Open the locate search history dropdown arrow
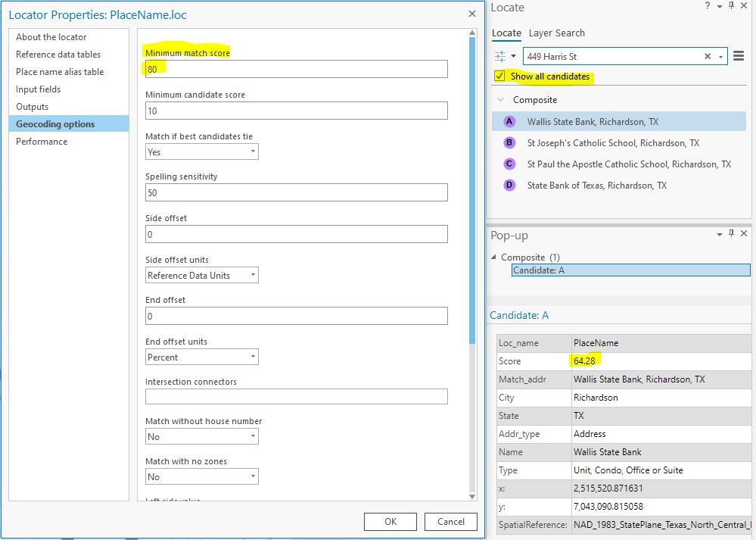 720,57
